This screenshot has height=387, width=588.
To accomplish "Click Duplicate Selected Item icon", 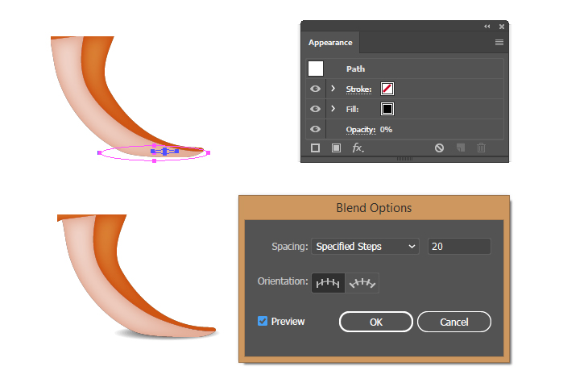I will 461,148.
